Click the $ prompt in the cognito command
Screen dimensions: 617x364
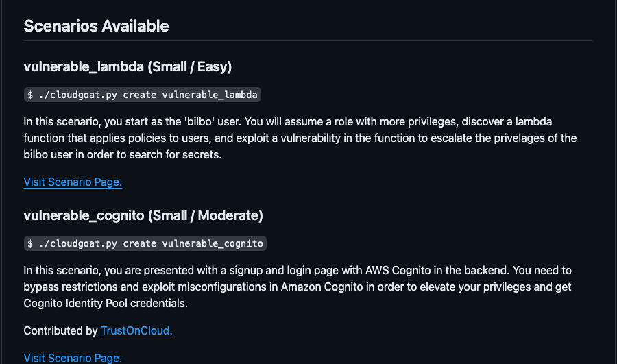[31, 243]
